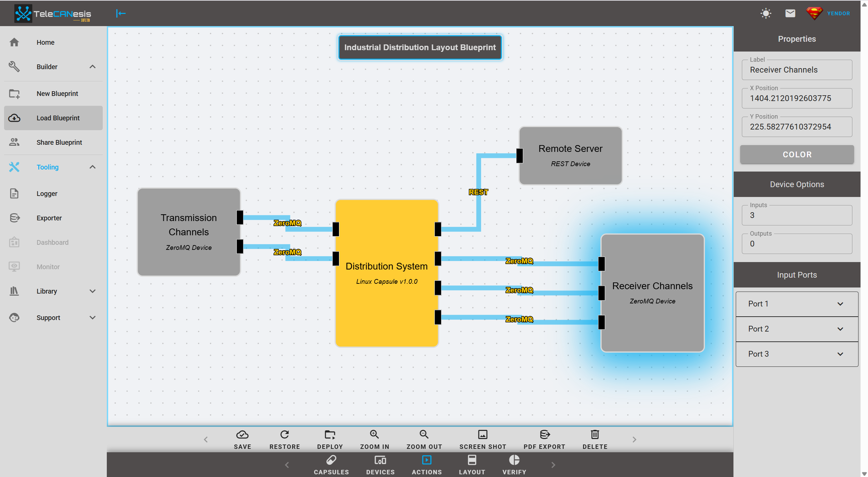Click the COLOR button in Properties
The image size is (868, 477).
click(797, 155)
